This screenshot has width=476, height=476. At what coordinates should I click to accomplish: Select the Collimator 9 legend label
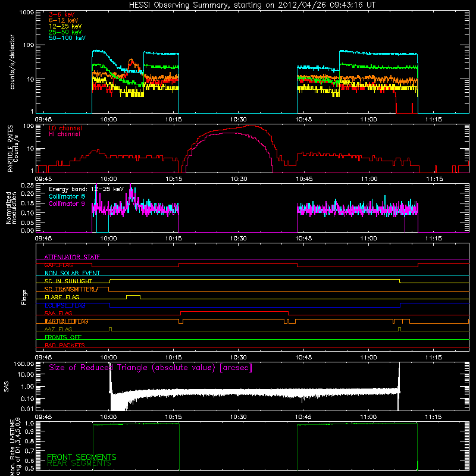tap(67, 203)
